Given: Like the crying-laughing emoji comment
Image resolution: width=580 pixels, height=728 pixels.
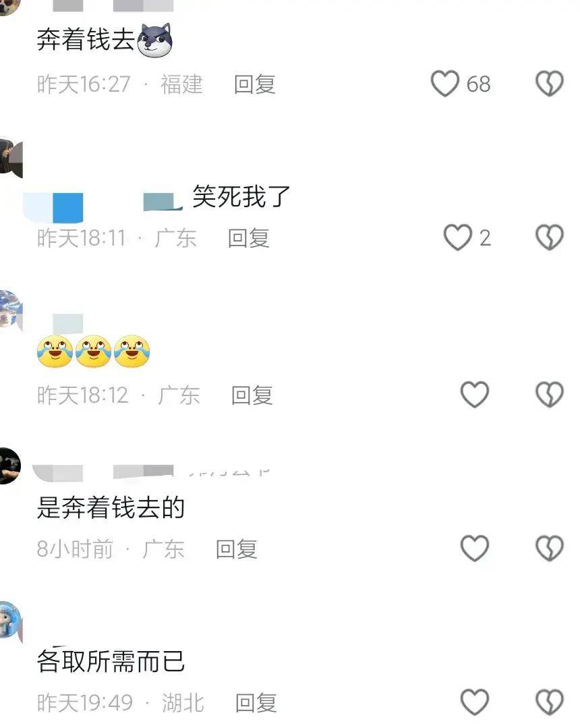Looking at the screenshot, I should coord(475,395).
